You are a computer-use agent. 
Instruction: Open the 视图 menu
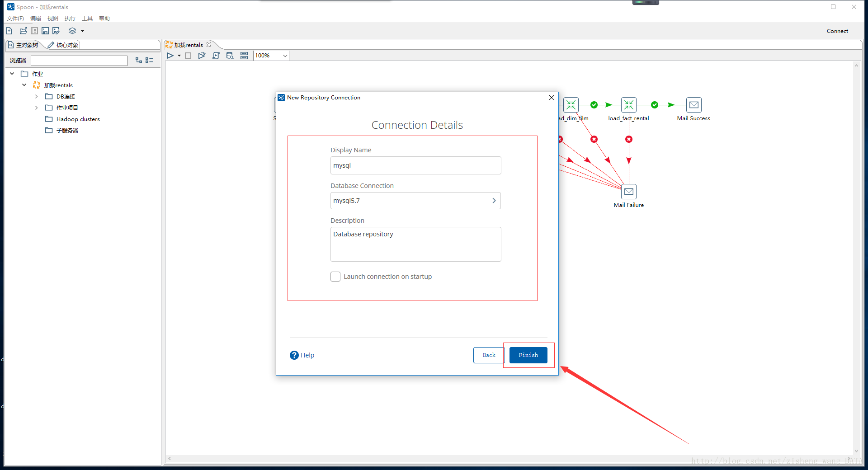point(53,19)
